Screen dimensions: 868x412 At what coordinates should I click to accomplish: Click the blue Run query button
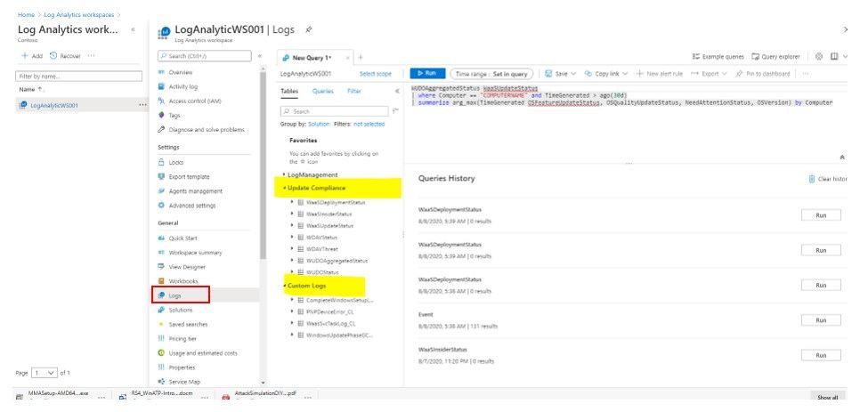(426, 74)
